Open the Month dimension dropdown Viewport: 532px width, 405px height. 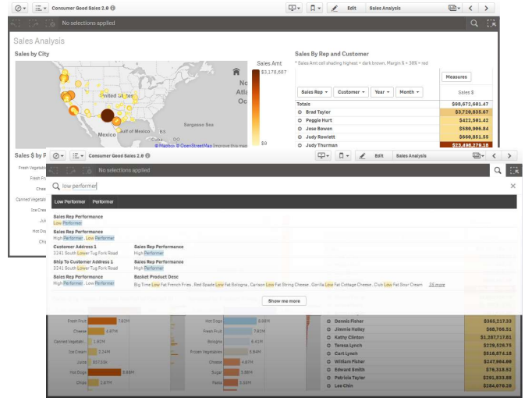[409, 92]
